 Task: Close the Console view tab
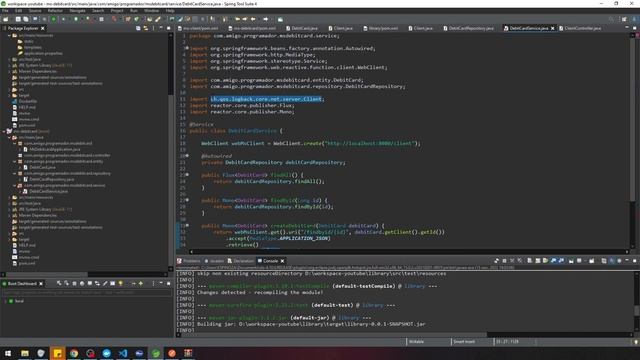[282, 261]
